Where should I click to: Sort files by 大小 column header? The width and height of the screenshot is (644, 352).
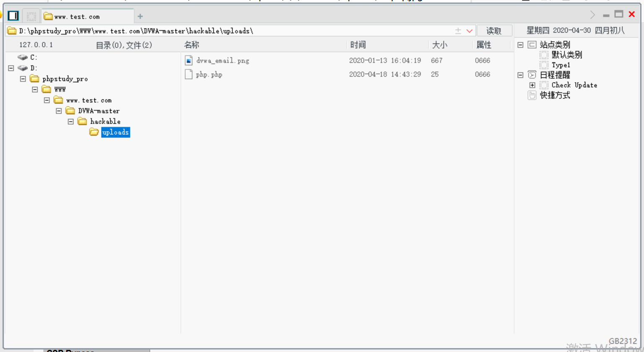(439, 45)
